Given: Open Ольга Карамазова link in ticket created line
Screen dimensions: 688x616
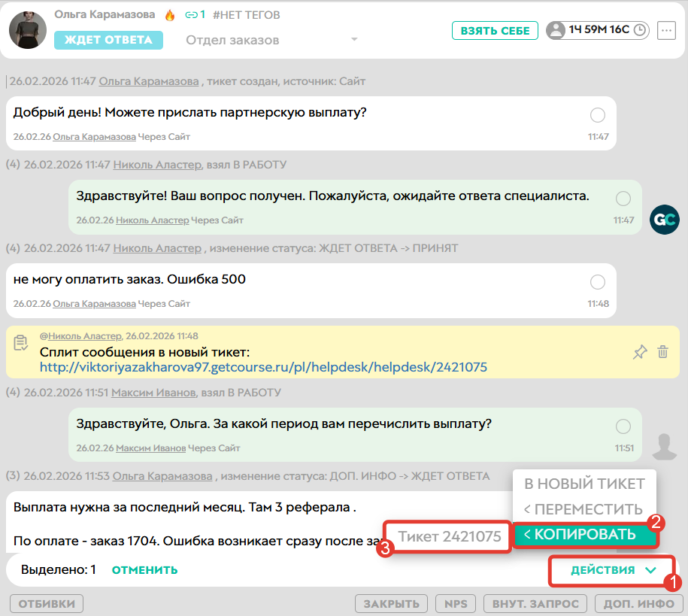Looking at the screenshot, I should point(149,81).
